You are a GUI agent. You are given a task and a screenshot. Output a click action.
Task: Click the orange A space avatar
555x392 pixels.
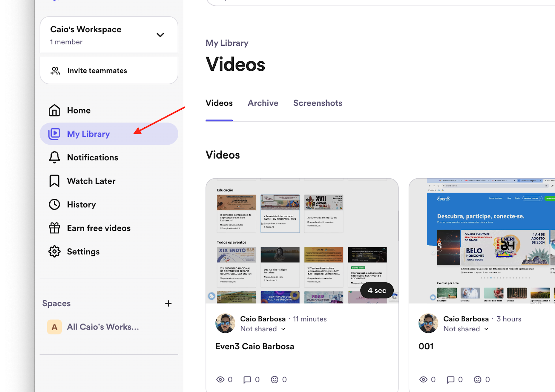[x=54, y=327]
